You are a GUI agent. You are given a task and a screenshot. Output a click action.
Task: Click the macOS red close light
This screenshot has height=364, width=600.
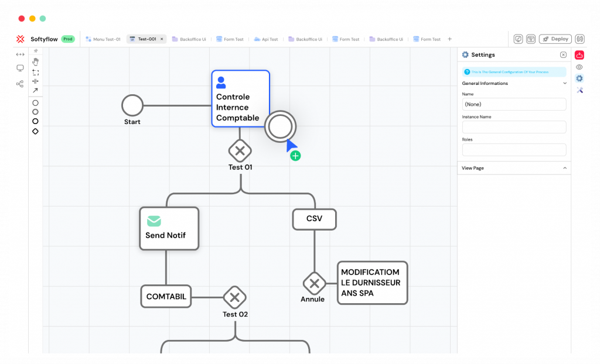pos(22,18)
